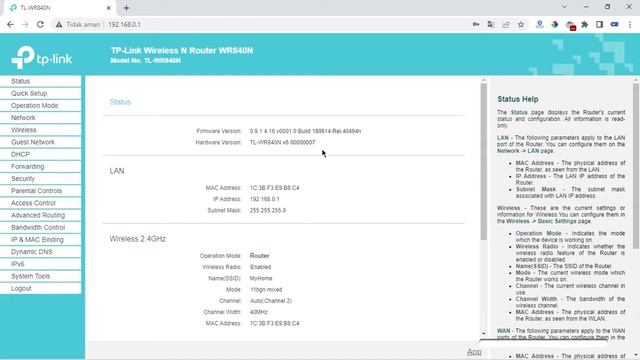The image size is (640, 360).
Task: Open Operation Mode in sidebar
Action: pos(40,105)
